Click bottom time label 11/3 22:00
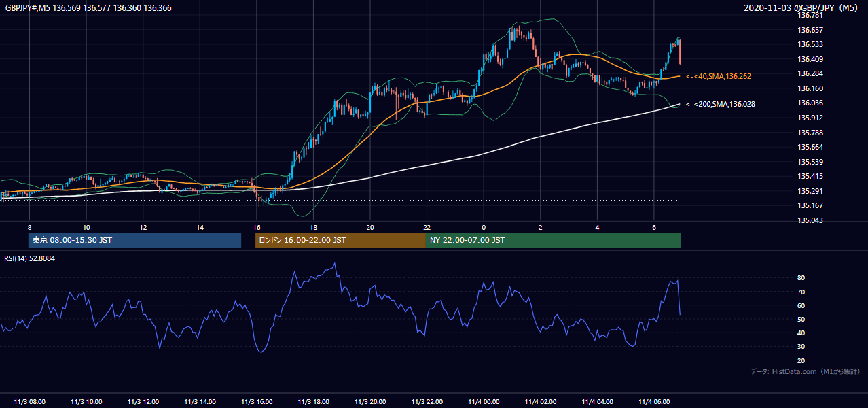The width and height of the screenshot is (868, 408). [427, 402]
